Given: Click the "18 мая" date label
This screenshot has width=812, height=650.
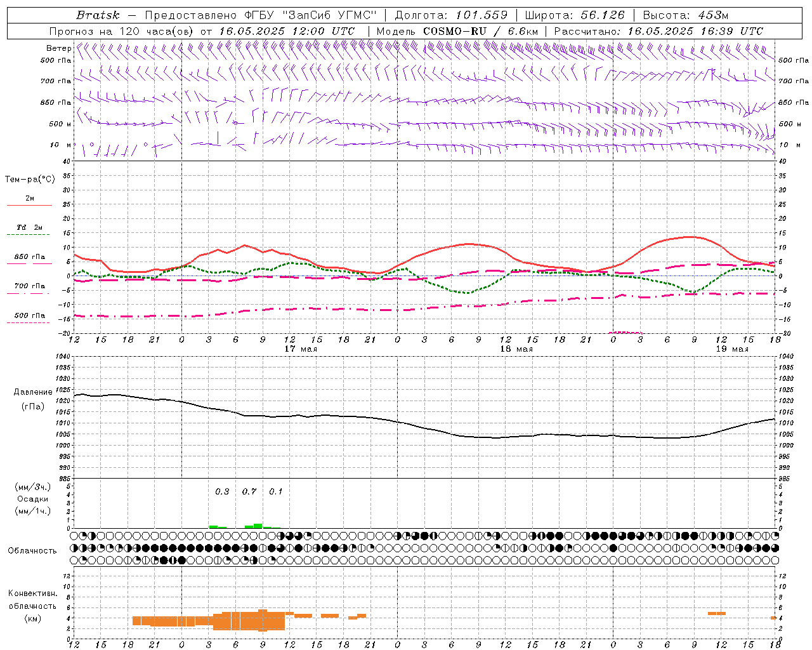Looking at the screenshot, I should 516,349.
